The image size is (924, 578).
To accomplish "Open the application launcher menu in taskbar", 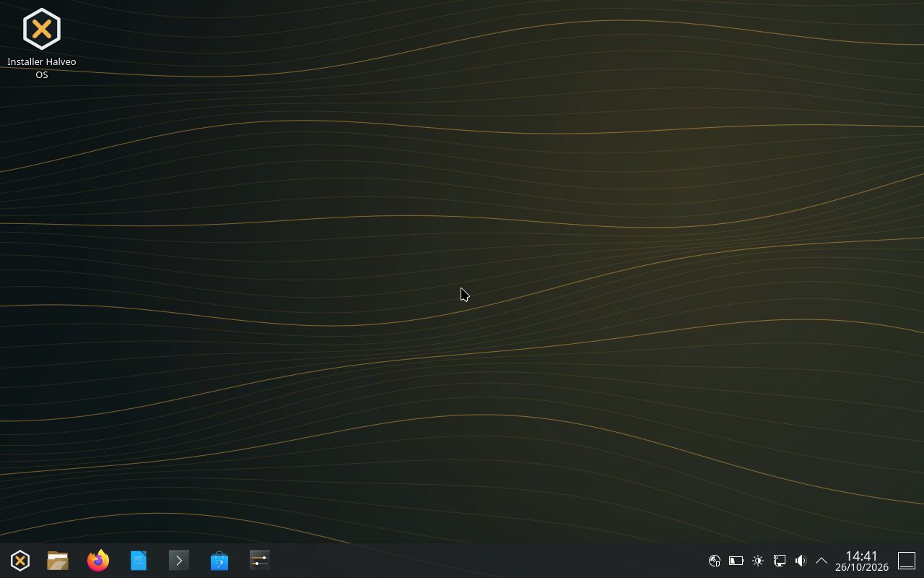I will click(x=20, y=561).
